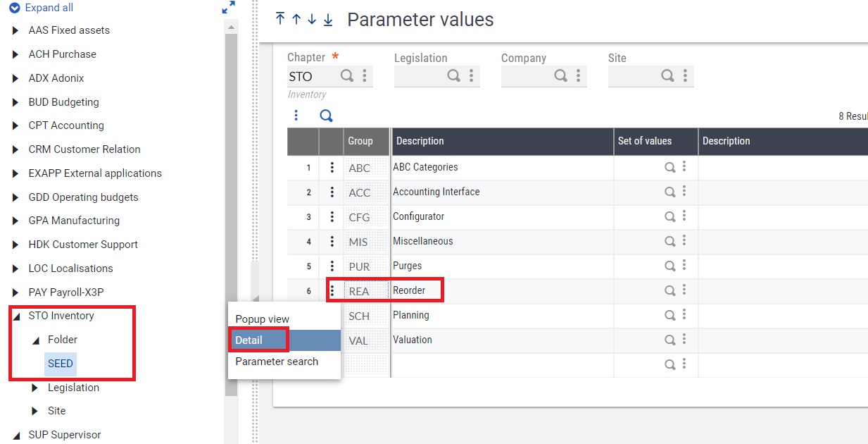Expand the GPA Manufacturing section
The height and width of the screenshot is (444, 868).
tap(14, 221)
